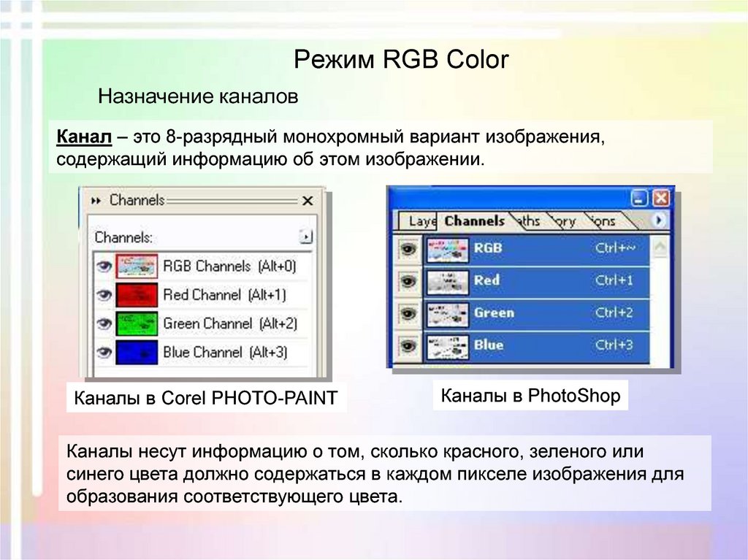Toggle Green Channel eye in Corel panel
The width and height of the screenshot is (748, 560).
point(104,323)
